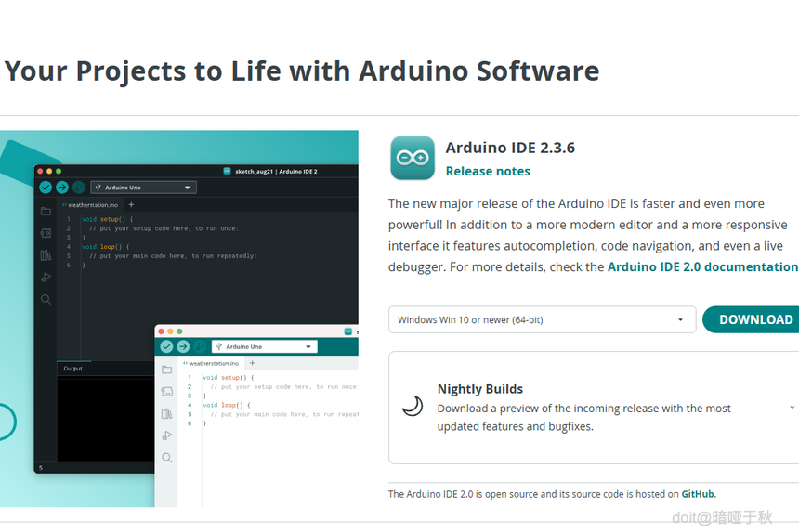The width and height of the screenshot is (799, 532).
Task: Open Arduino Uno board selector in dark IDE preview
Action: click(x=143, y=188)
